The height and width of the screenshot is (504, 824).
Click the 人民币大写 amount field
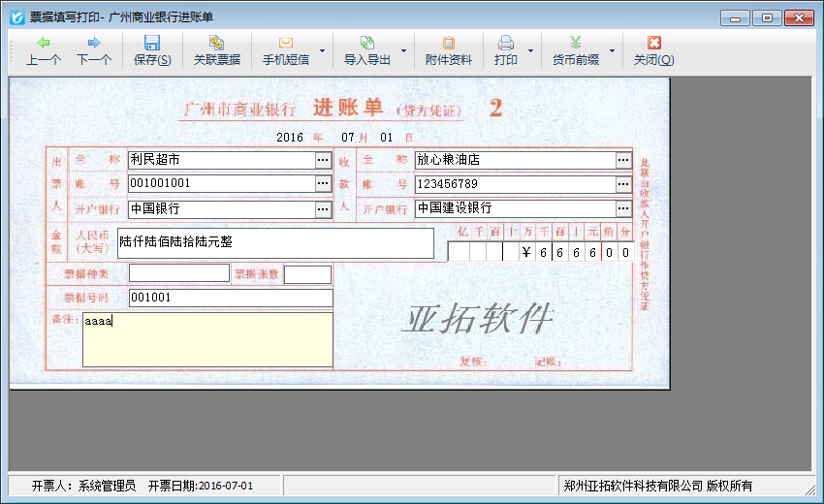[x=274, y=243]
